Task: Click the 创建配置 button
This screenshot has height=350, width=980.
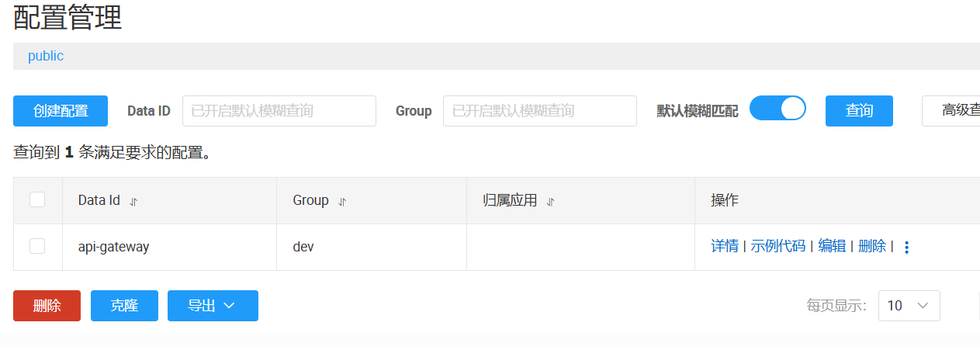Action: click(x=61, y=111)
